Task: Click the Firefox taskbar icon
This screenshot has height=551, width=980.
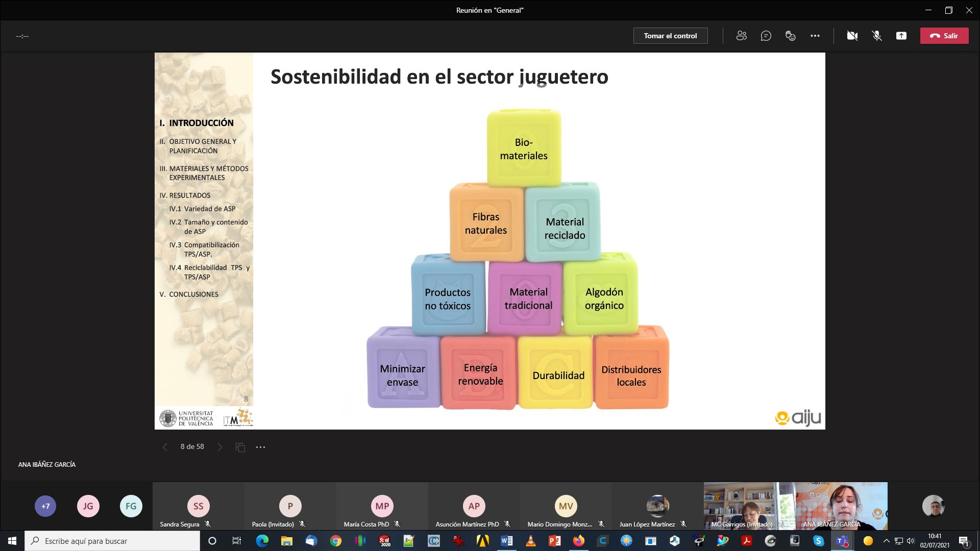Action: click(578, 541)
